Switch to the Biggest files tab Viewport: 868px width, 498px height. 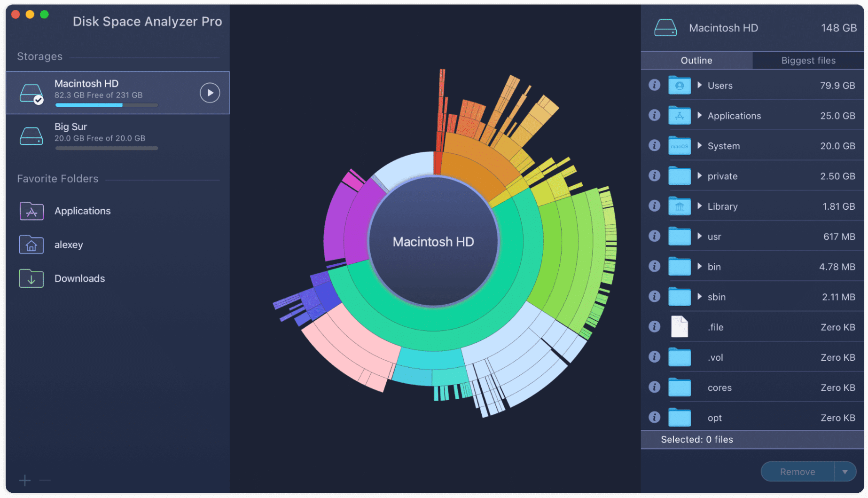click(x=808, y=60)
